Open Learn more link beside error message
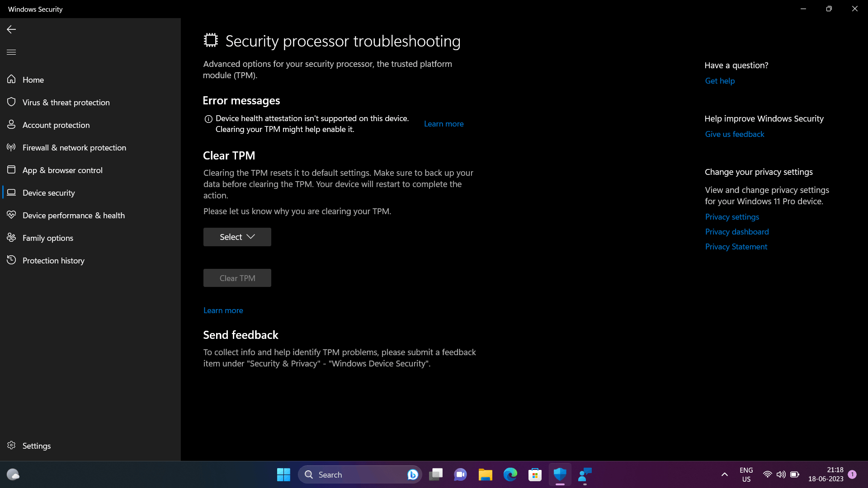The width and height of the screenshot is (868, 488). pyautogui.click(x=443, y=124)
